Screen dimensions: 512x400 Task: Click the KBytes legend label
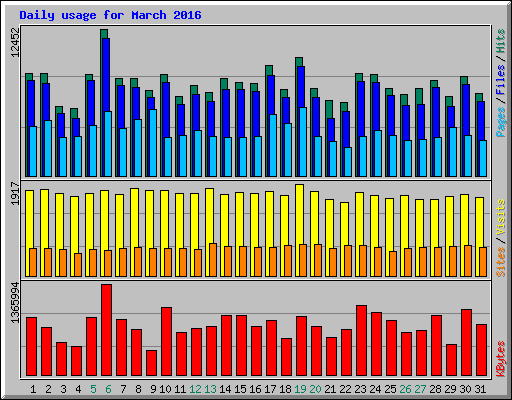(501, 359)
